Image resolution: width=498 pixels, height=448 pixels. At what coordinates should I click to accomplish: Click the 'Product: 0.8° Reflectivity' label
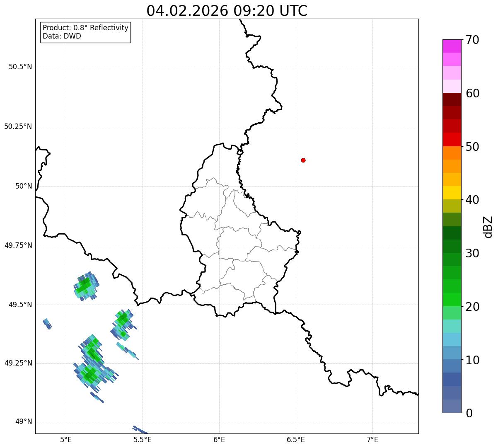click(86, 28)
